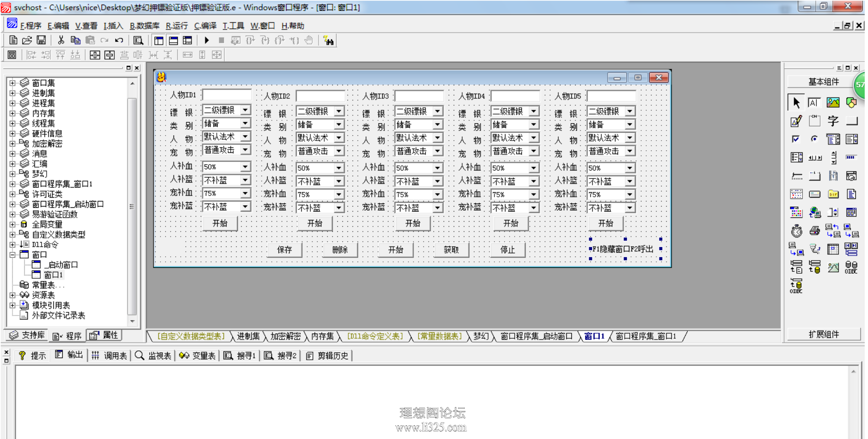
Task: Select the 窗口1 tree item
Action: [53, 275]
